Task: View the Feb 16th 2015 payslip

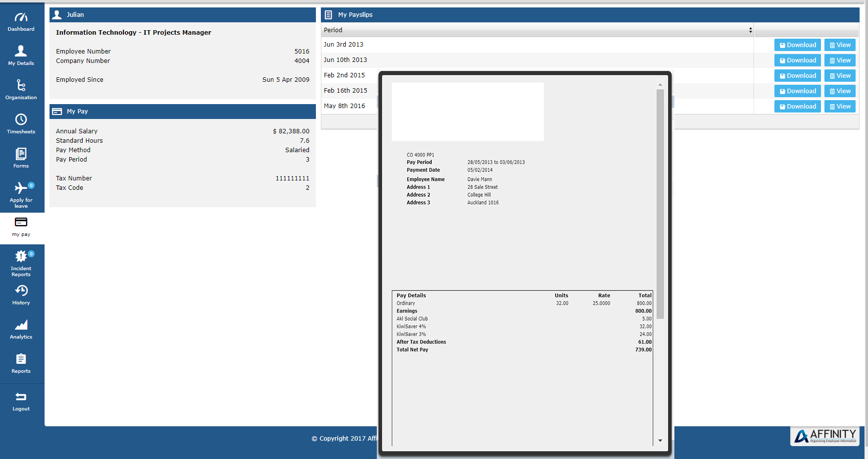Action: pos(840,91)
